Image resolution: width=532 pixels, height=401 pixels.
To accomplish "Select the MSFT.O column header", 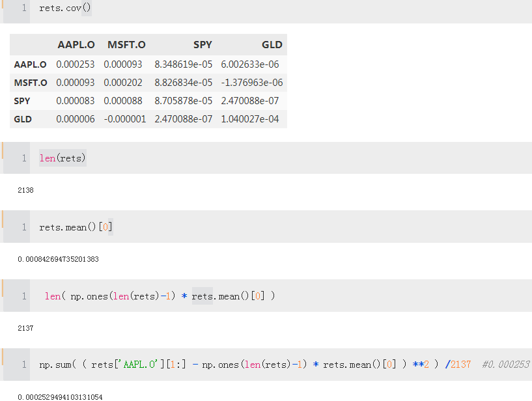I will tap(126, 45).
